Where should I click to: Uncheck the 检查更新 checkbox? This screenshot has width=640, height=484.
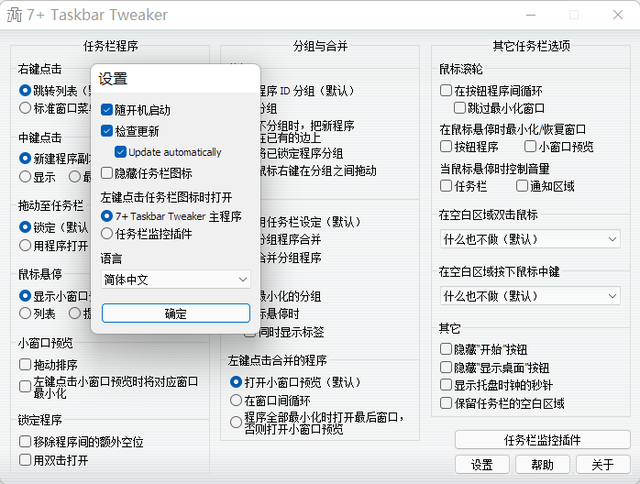pos(107,131)
